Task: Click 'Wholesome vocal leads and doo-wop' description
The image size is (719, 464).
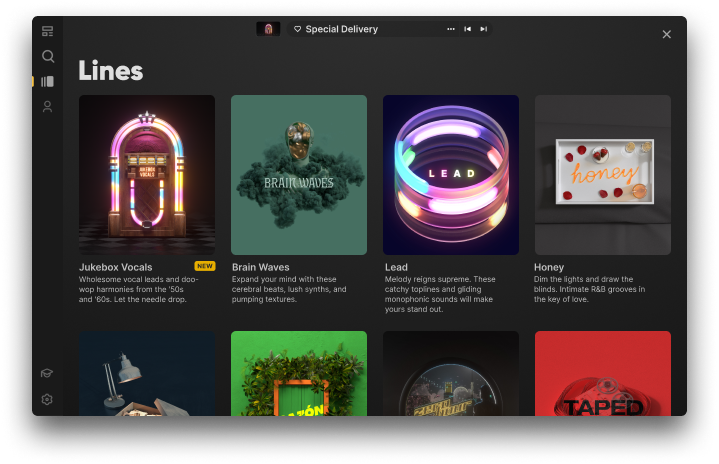Action: pyautogui.click(x=138, y=289)
